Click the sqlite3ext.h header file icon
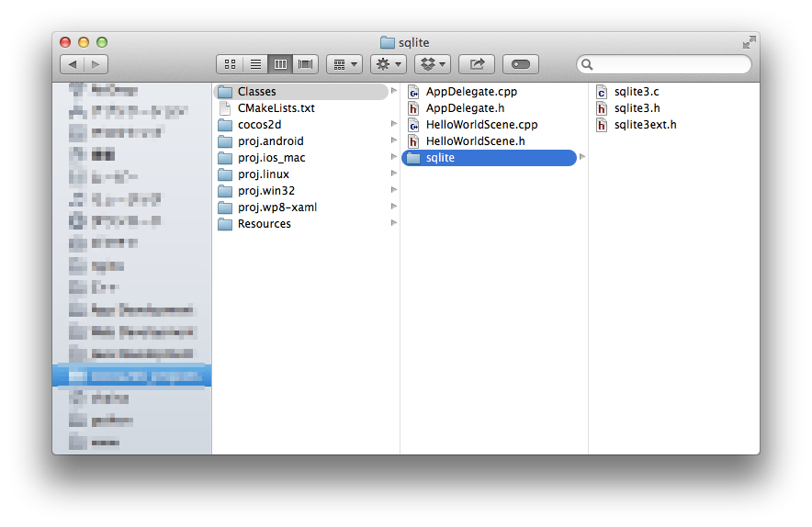Screen dimensions: 812x527 click(x=602, y=125)
